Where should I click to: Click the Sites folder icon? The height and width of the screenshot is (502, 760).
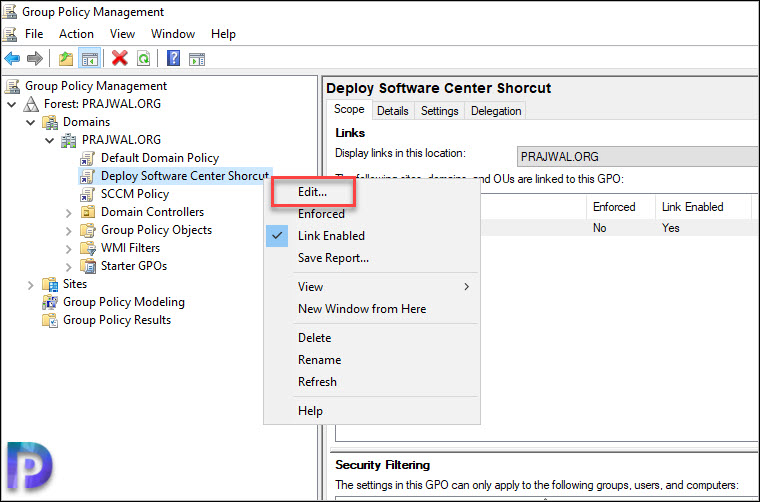pos(50,284)
